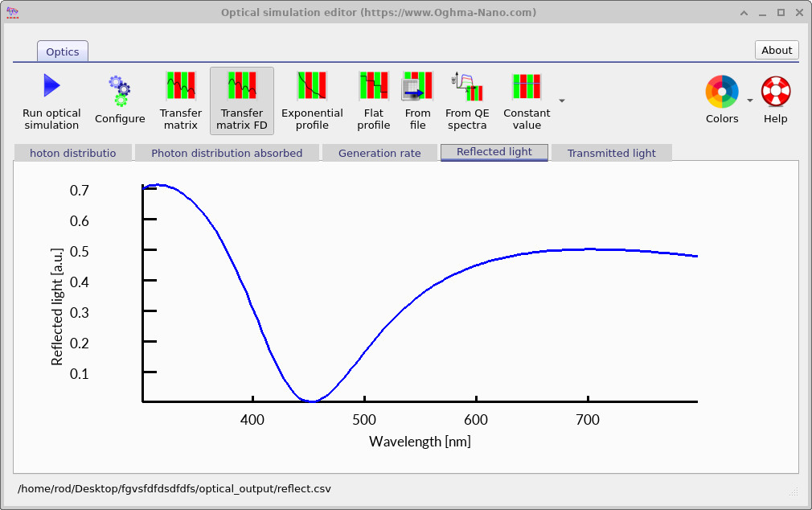Image resolution: width=812 pixels, height=510 pixels.
Task: Select the From file option
Action: click(x=417, y=101)
